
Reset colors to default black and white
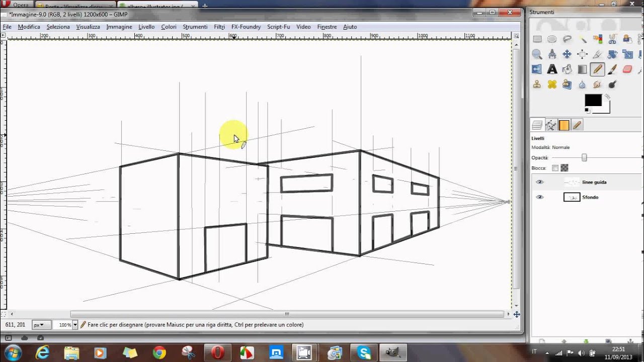click(x=587, y=110)
